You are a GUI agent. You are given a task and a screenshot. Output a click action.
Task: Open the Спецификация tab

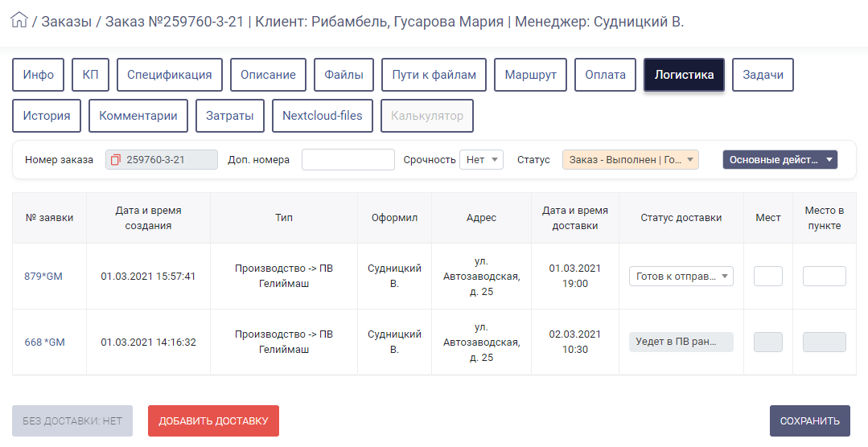tap(170, 75)
